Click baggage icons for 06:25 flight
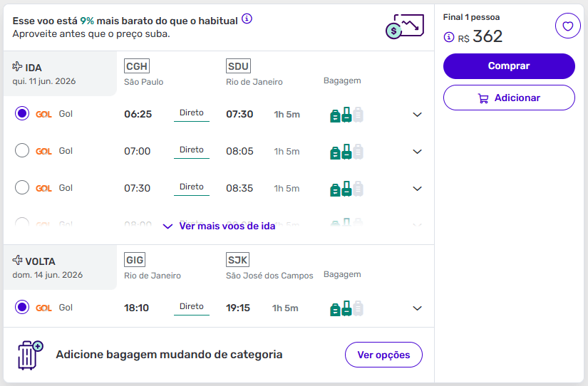This screenshot has height=386, width=588. (346, 114)
